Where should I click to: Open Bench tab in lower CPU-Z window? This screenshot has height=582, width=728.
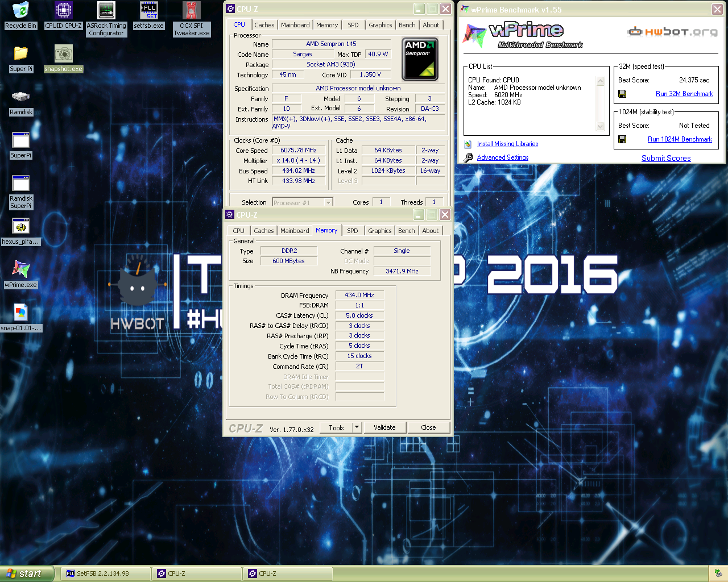click(407, 231)
